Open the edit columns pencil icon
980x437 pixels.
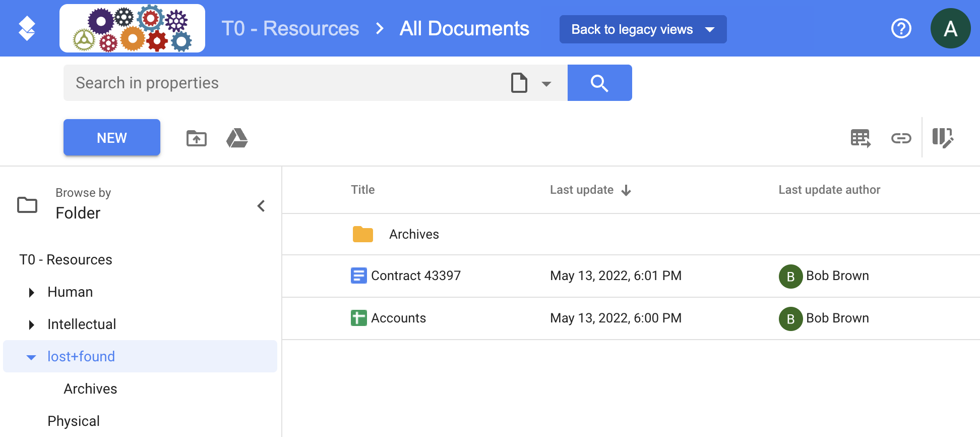click(942, 138)
